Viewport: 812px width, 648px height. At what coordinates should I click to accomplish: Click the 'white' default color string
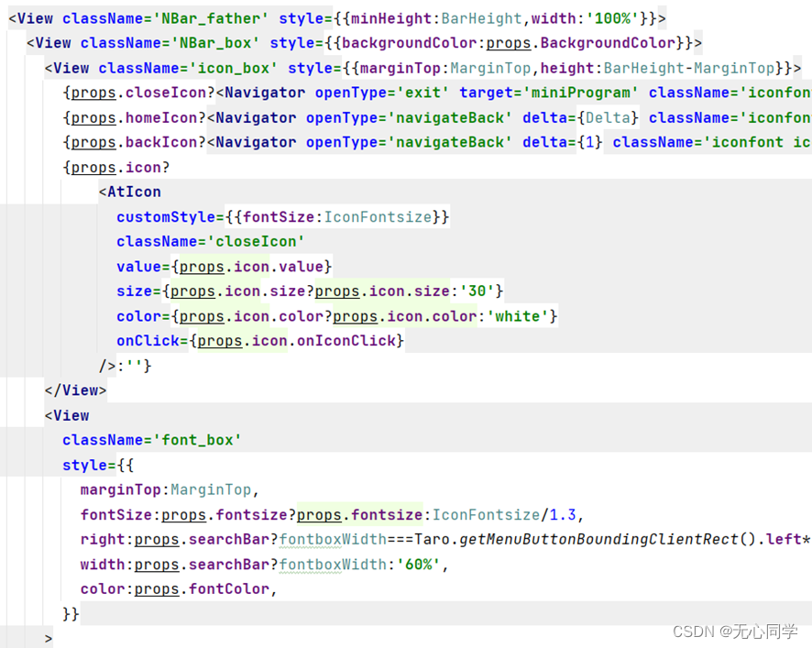click(x=517, y=316)
